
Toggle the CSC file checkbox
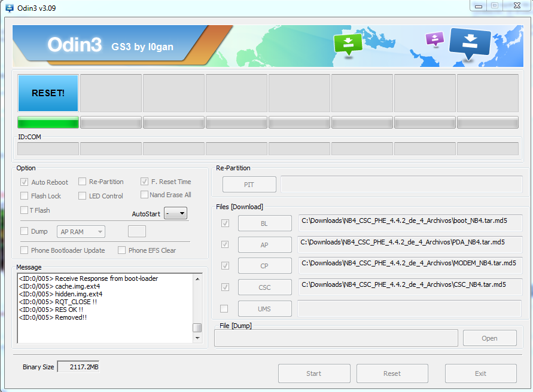click(x=225, y=287)
